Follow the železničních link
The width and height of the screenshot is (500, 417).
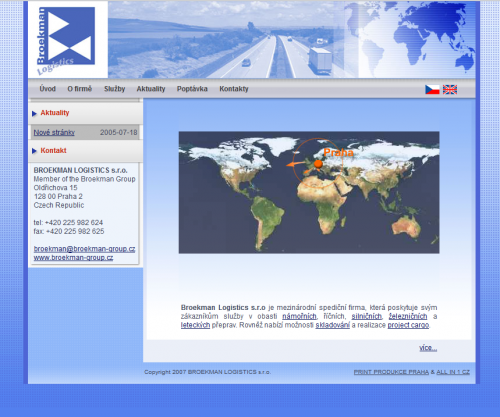click(408, 316)
